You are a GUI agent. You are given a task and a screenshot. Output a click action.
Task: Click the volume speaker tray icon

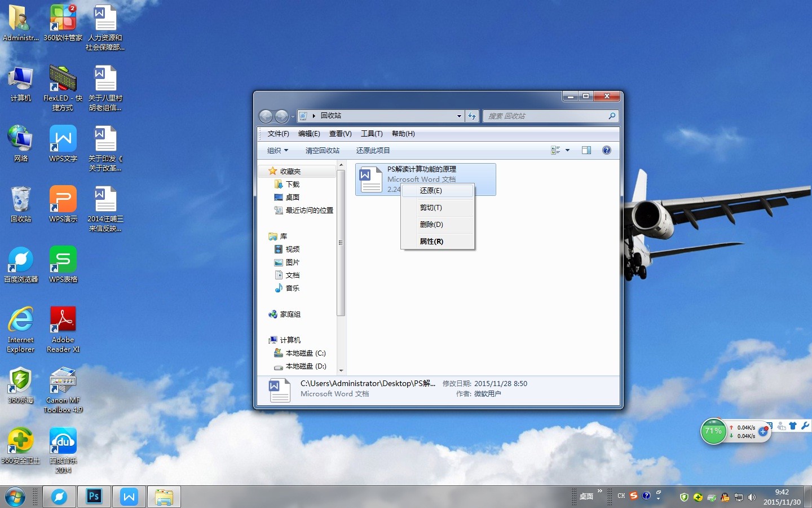[x=752, y=497]
